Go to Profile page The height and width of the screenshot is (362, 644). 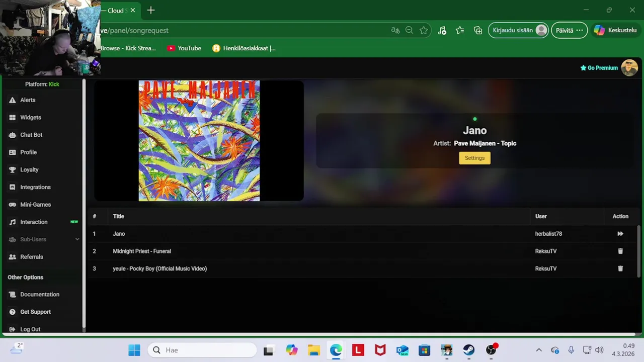(x=28, y=152)
